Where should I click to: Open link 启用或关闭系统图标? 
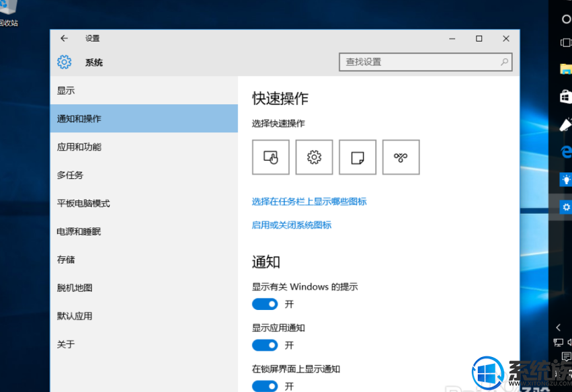tap(292, 225)
